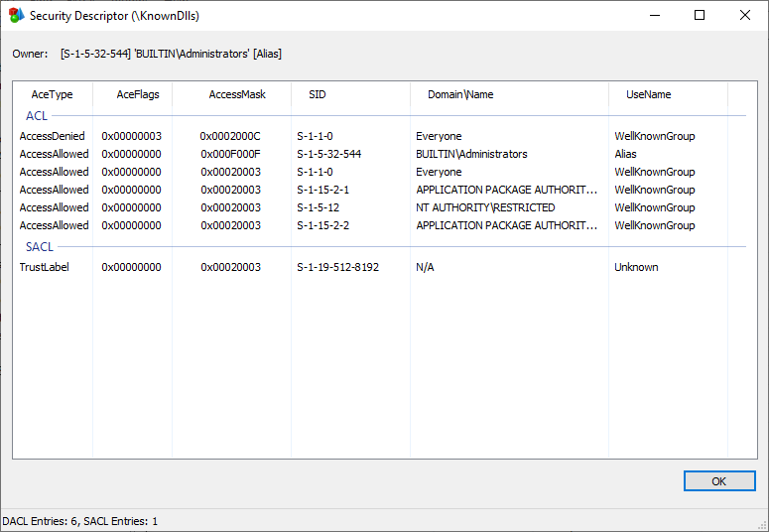
Task: Select AccessAllowed row with SID S-1-15-2-1
Action: (x=385, y=190)
